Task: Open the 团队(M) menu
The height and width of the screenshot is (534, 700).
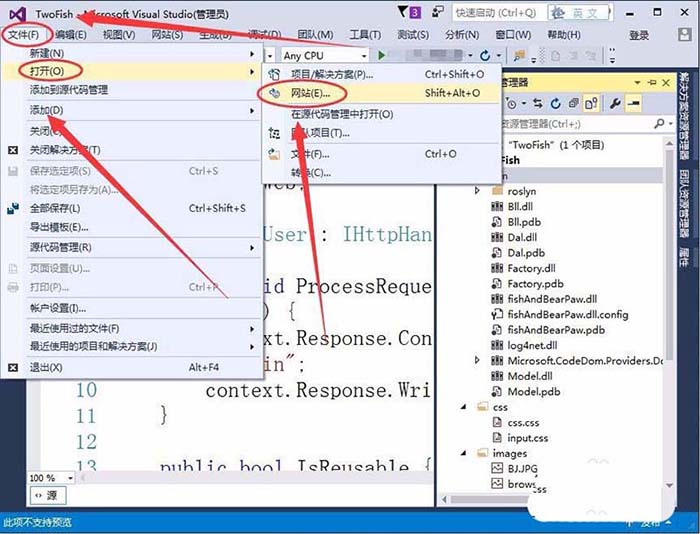Action: click(x=315, y=34)
